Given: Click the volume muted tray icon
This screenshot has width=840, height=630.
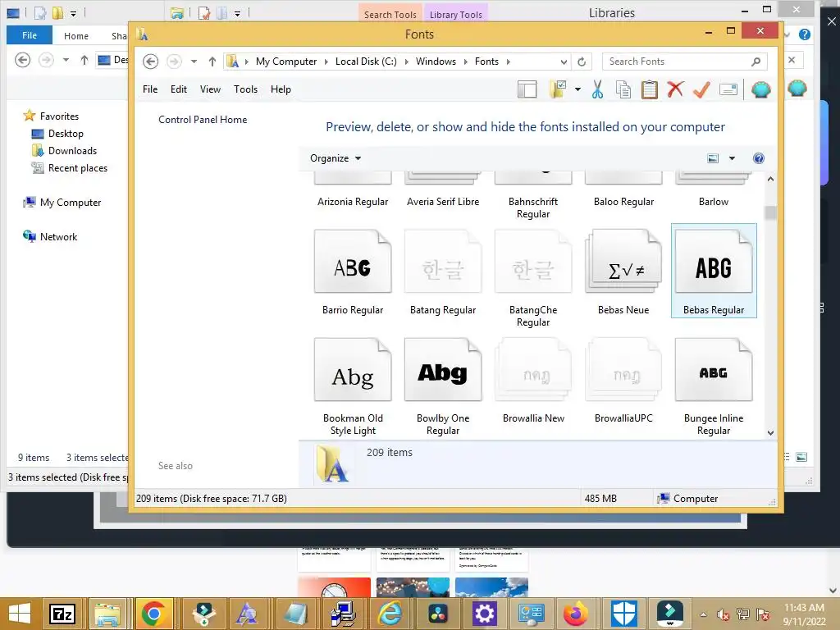Looking at the screenshot, I should [724, 614].
